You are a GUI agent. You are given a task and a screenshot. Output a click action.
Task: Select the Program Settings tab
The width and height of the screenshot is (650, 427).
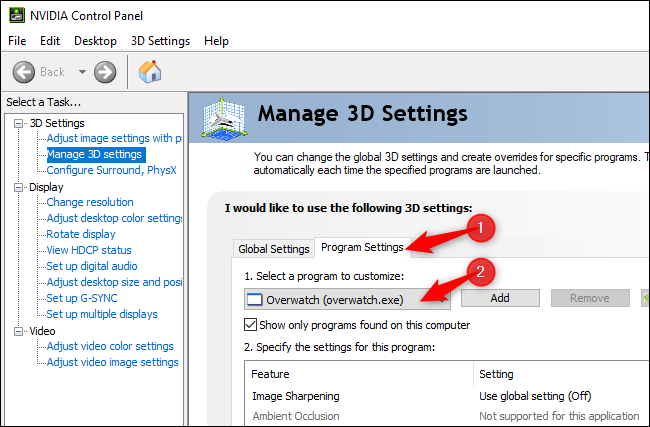tap(362, 247)
